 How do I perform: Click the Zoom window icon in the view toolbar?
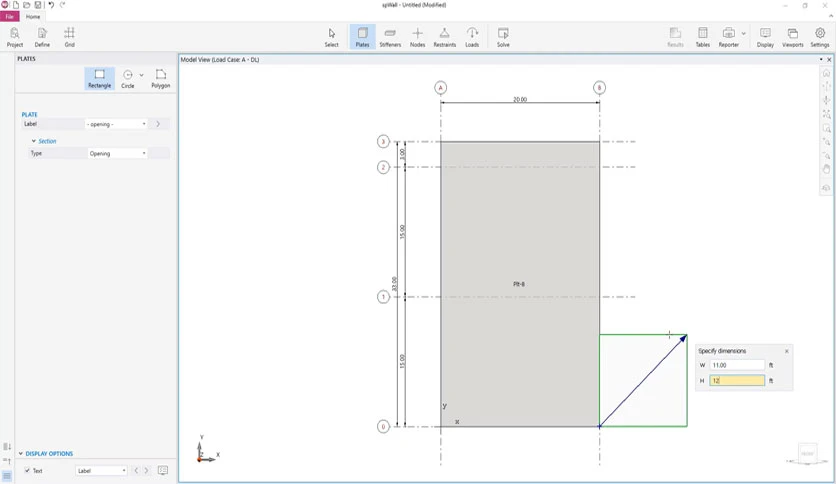pos(826,128)
